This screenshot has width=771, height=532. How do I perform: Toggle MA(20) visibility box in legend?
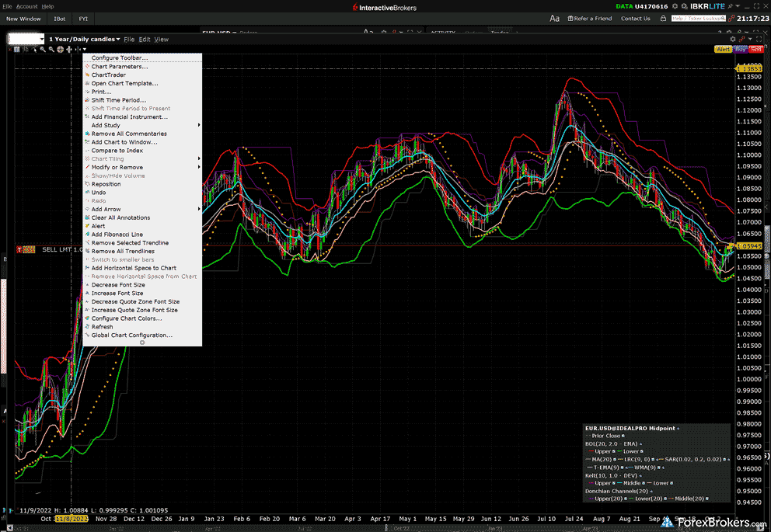point(615,459)
